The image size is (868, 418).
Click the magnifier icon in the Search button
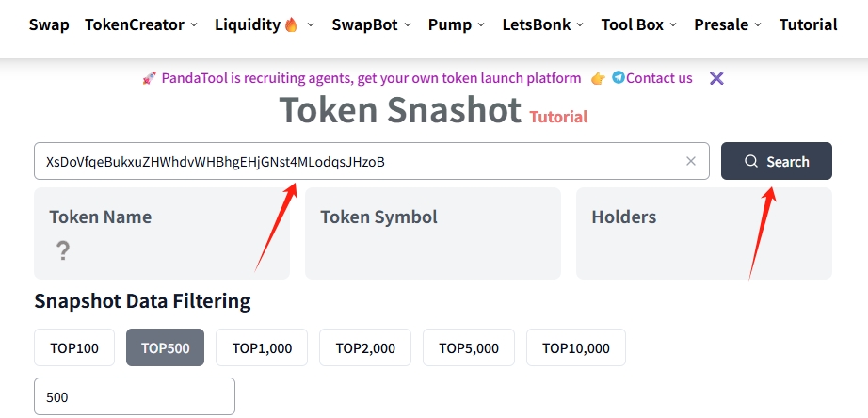[751, 161]
